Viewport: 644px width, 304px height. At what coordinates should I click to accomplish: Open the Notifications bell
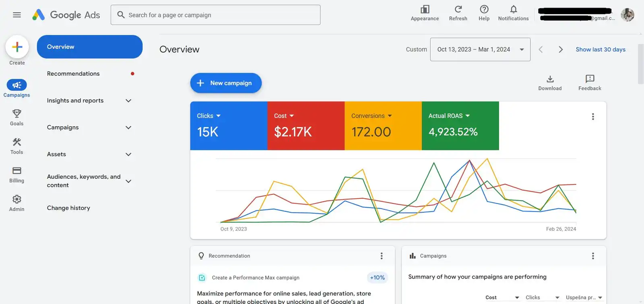pyautogui.click(x=513, y=13)
